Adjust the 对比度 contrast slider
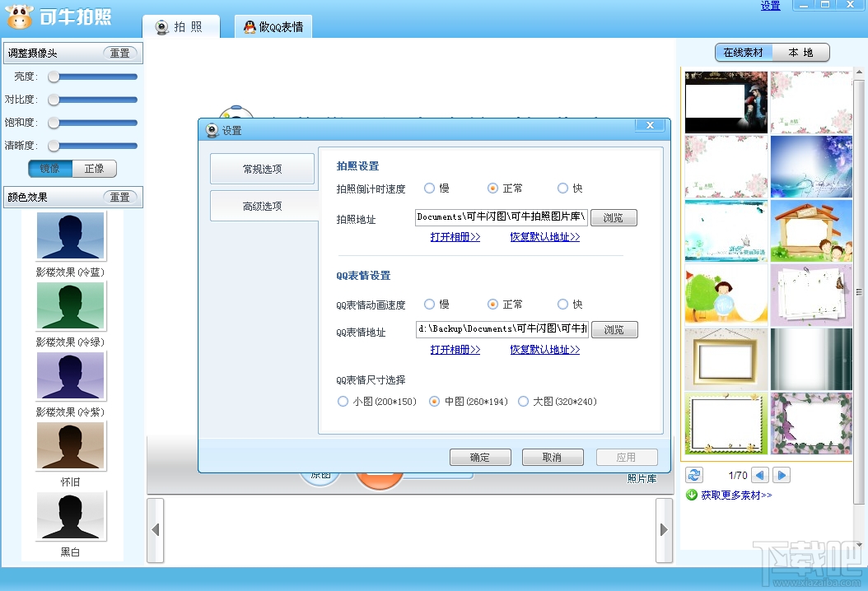 point(92,100)
